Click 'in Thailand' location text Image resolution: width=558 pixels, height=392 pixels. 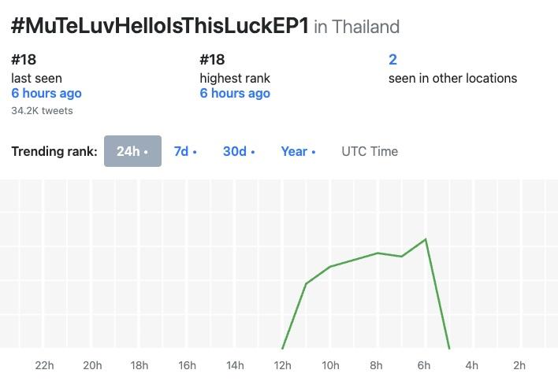tap(357, 27)
